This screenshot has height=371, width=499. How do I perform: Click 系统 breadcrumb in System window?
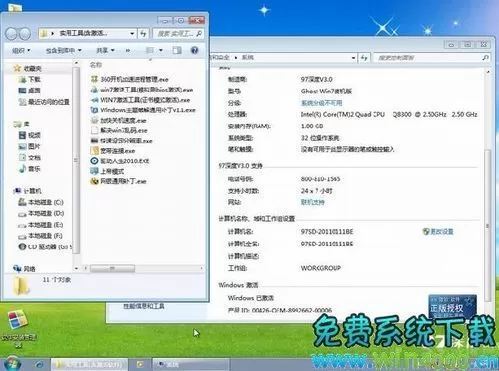pyautogui.click(x=248, y=57)
